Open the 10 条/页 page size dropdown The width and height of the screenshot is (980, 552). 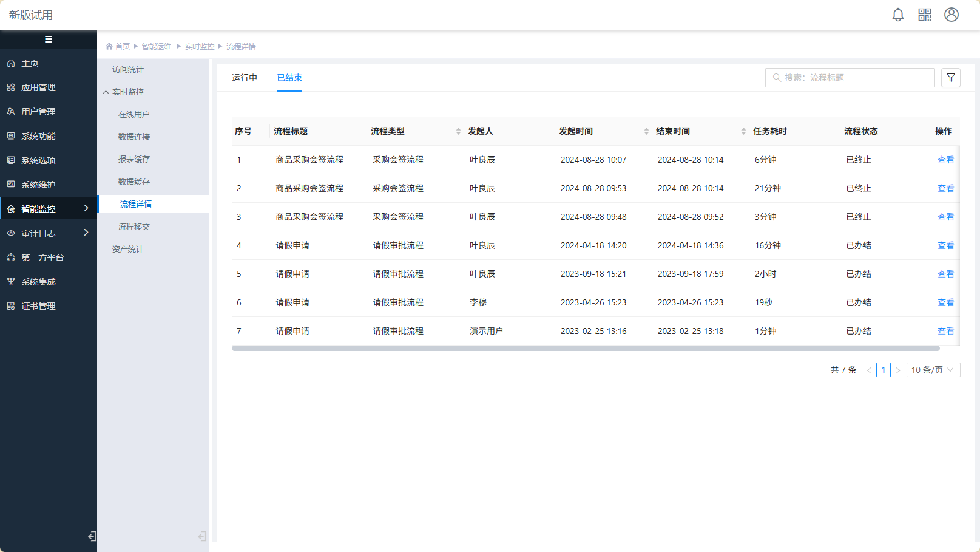(933, 370)
